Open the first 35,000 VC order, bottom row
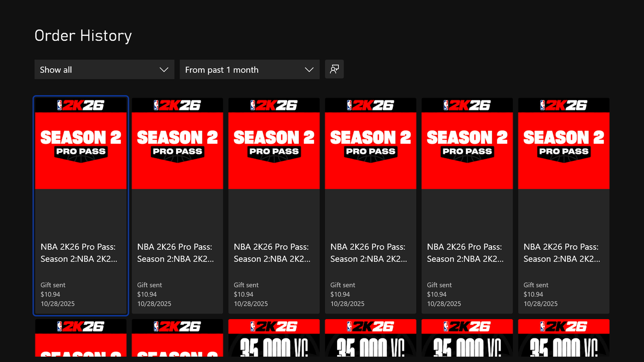The width and height of the screenshot is (644, 362). click(274, 338)
